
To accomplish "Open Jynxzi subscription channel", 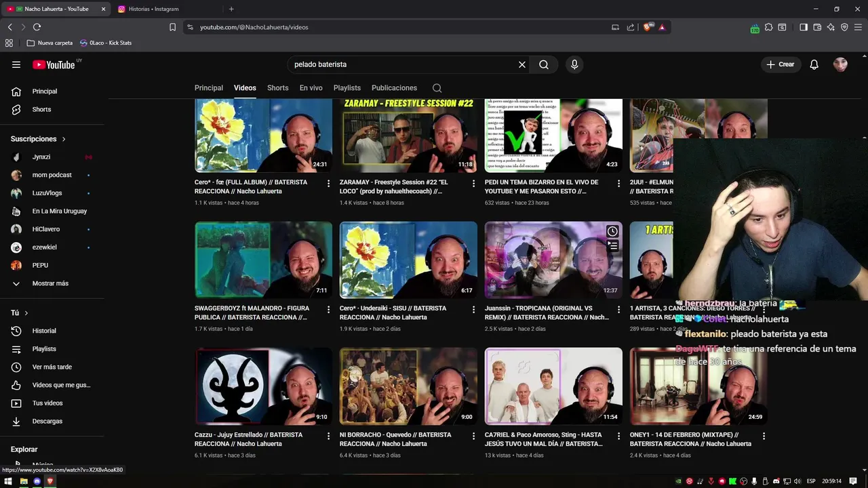I will tap(52, 157).
